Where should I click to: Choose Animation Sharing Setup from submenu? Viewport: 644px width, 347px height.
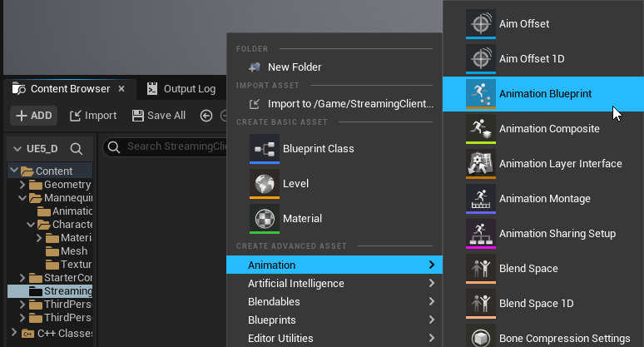(x=557, y=233)
